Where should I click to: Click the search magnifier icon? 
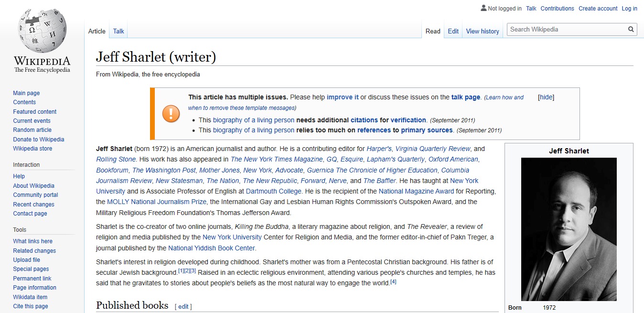[x=631, y=30]
